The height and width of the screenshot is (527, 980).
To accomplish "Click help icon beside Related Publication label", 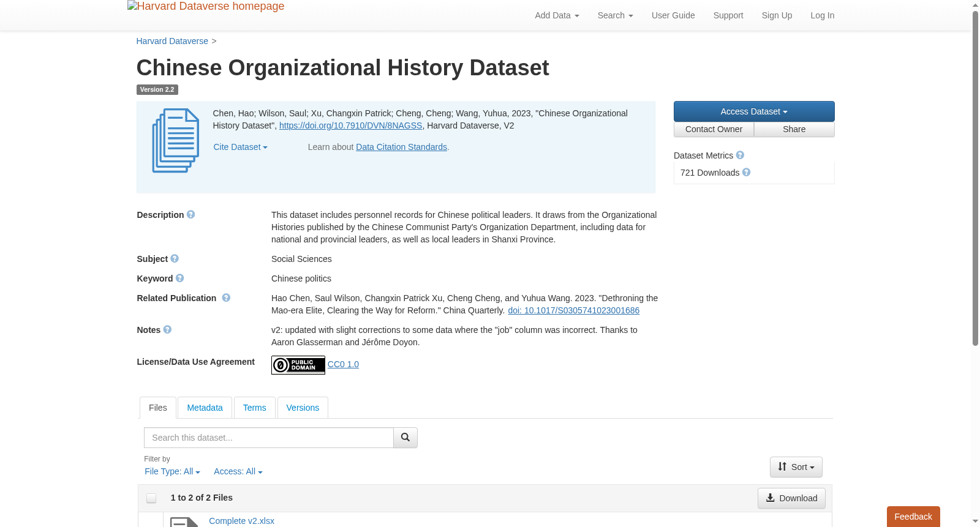I will click(226, 298).
